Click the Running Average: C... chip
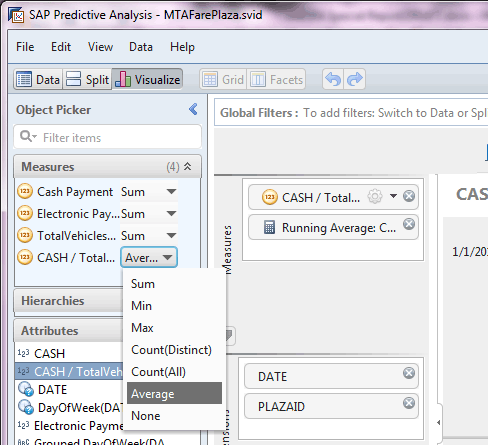The height and width of the screenshot is (445, 488). coord(333,227)
